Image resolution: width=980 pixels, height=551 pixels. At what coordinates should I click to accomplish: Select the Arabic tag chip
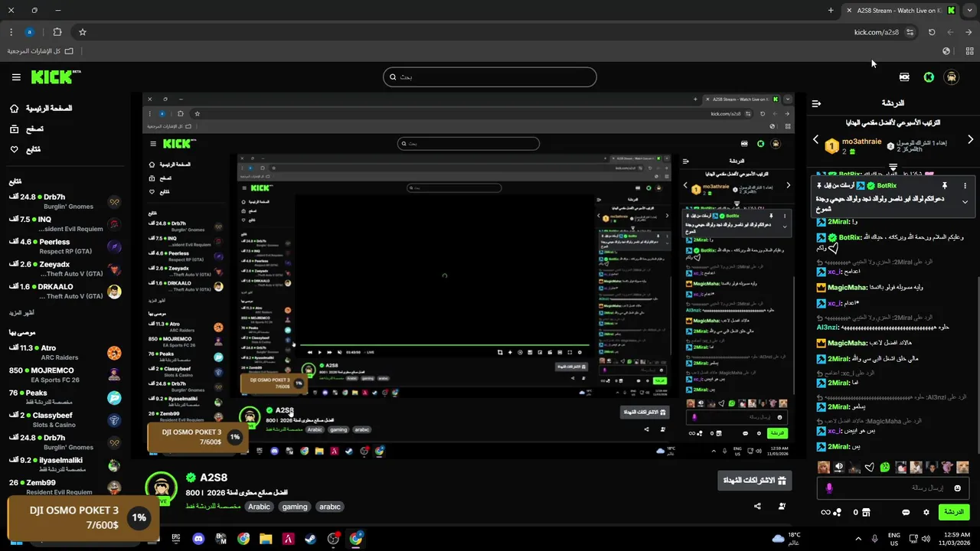(x=259, y=507)
